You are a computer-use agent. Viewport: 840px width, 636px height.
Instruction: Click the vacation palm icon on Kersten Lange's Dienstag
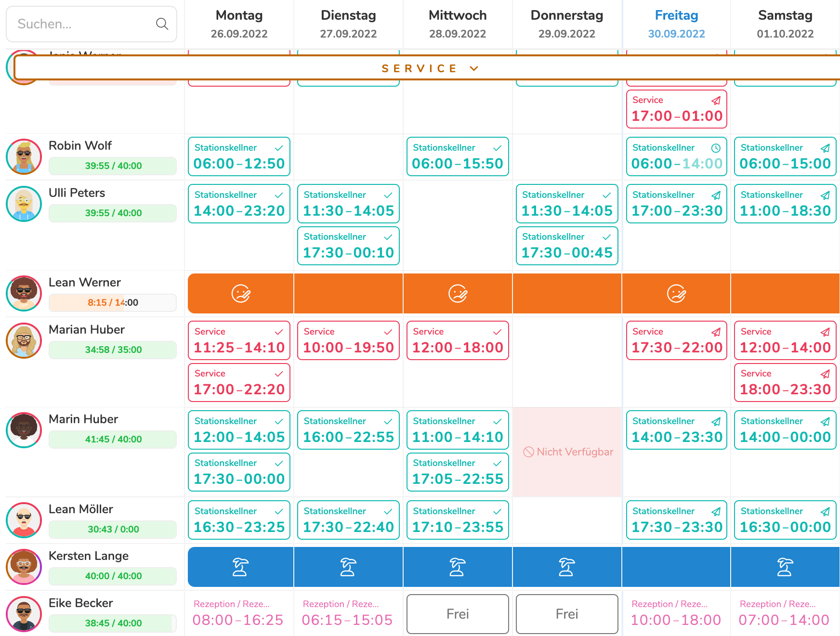tap(348, 567)
